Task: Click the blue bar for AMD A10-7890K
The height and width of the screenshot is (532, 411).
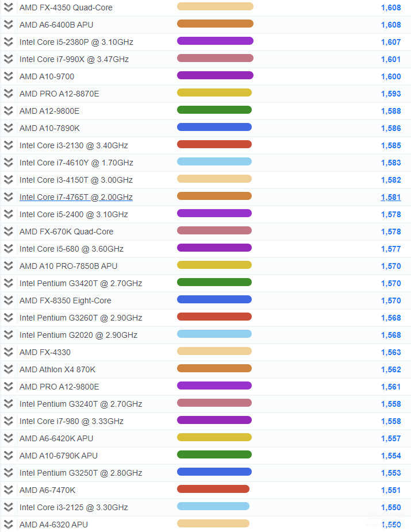Action: coord(214,127)
